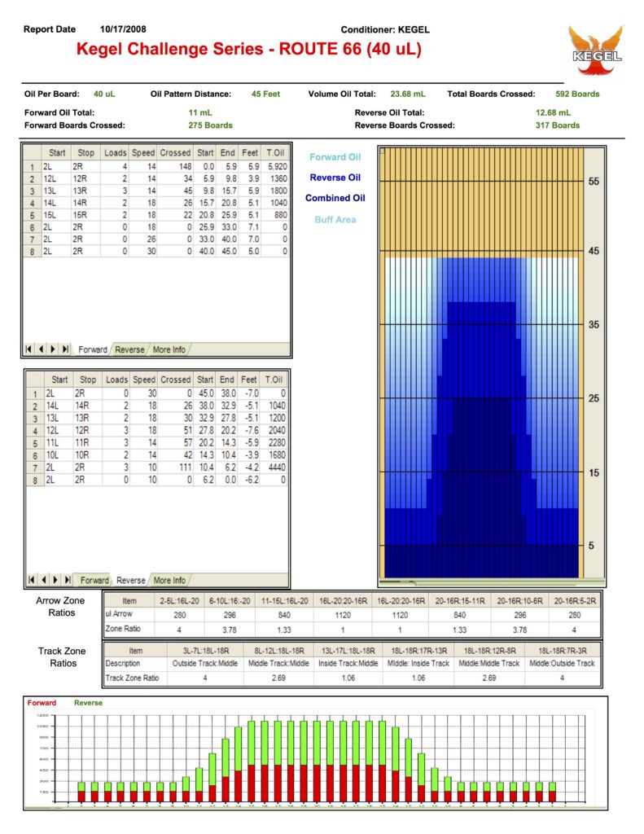Viewport: 644px width, 834px height.
Task: Click T.Oil cell '2280' in reverse table
Action: pos(274,442)
